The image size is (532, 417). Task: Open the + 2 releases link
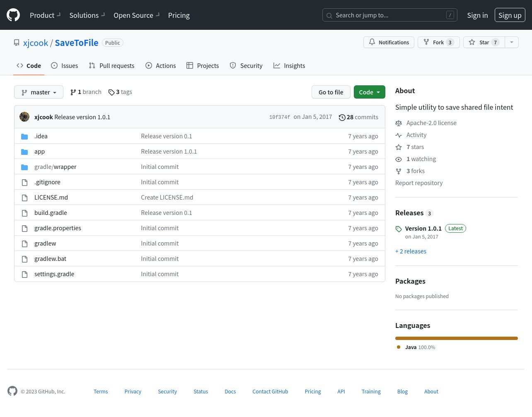[411, 251]
